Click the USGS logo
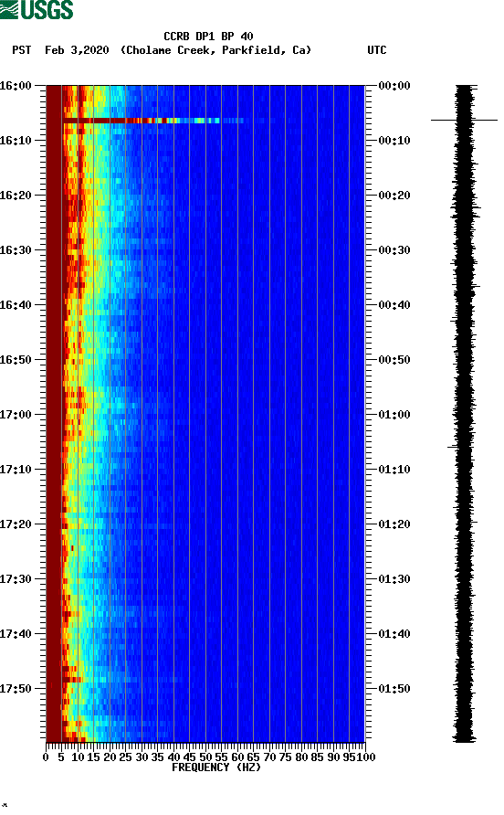The width and height of the screenshot is (504, 815). [37, 9]
